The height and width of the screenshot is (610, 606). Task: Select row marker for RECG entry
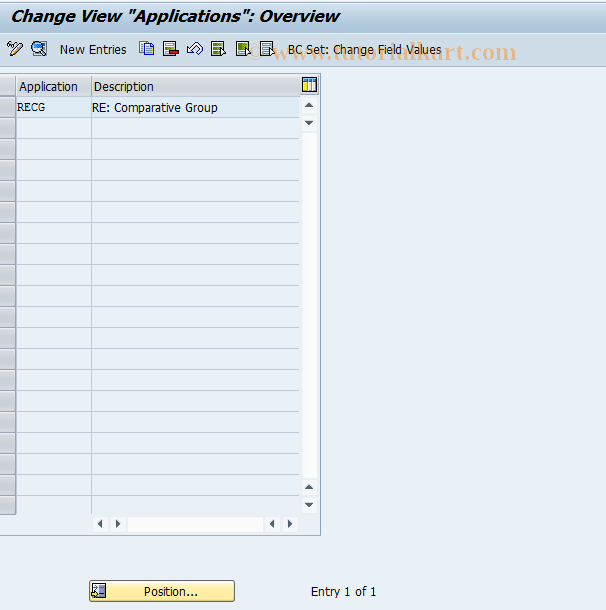point(7,107)
